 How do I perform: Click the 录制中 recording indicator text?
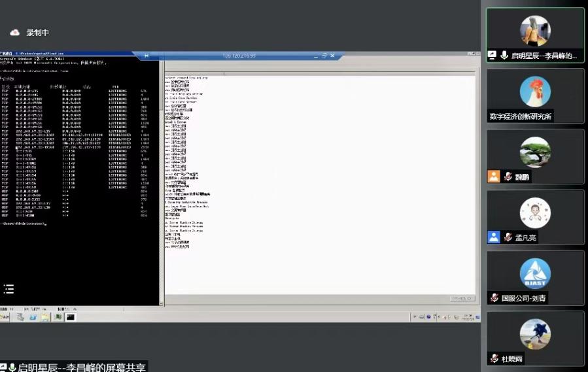[x=37, y=33]
